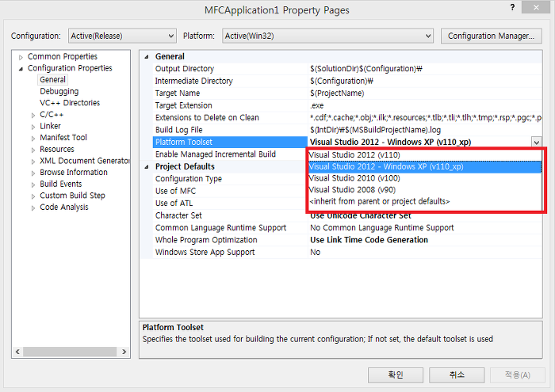Expand the Browse Information node
The height and width of the screenshot is (392, 555).
coord(33,173)
